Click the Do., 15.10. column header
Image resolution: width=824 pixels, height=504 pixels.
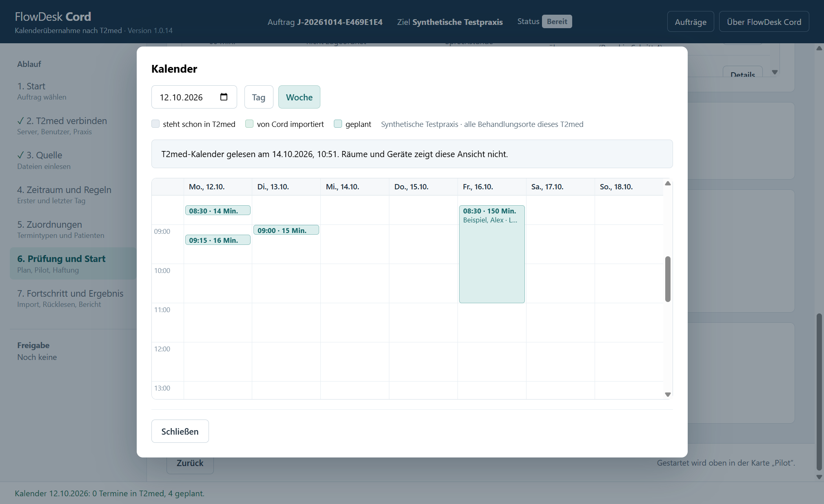(x=423, y=187)
